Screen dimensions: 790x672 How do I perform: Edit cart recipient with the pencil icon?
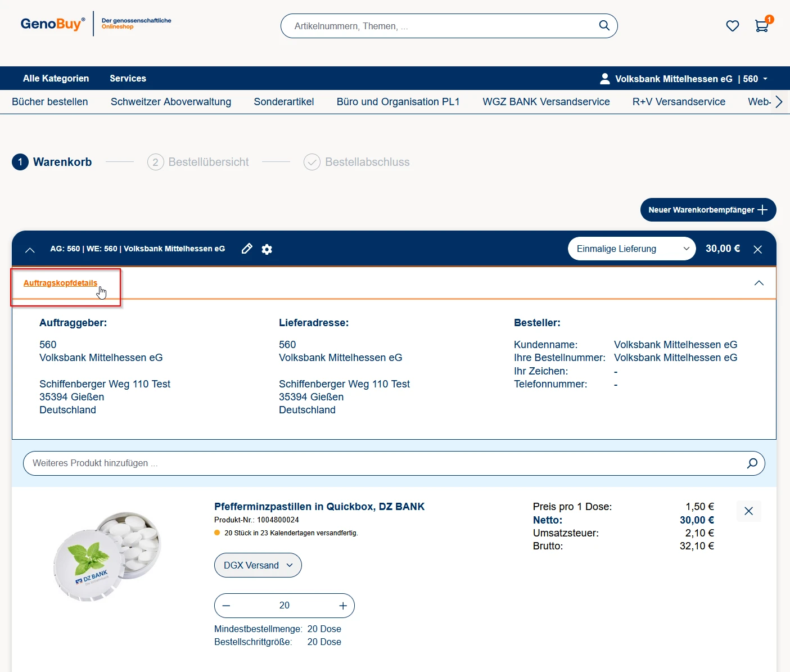pyautogui.click(x=247, y=249)
